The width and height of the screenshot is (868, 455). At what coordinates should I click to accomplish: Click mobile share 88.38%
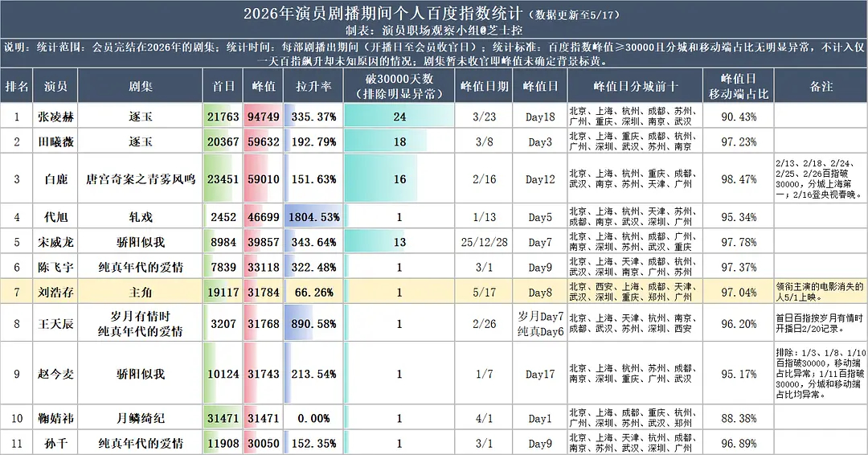[739, 419]
